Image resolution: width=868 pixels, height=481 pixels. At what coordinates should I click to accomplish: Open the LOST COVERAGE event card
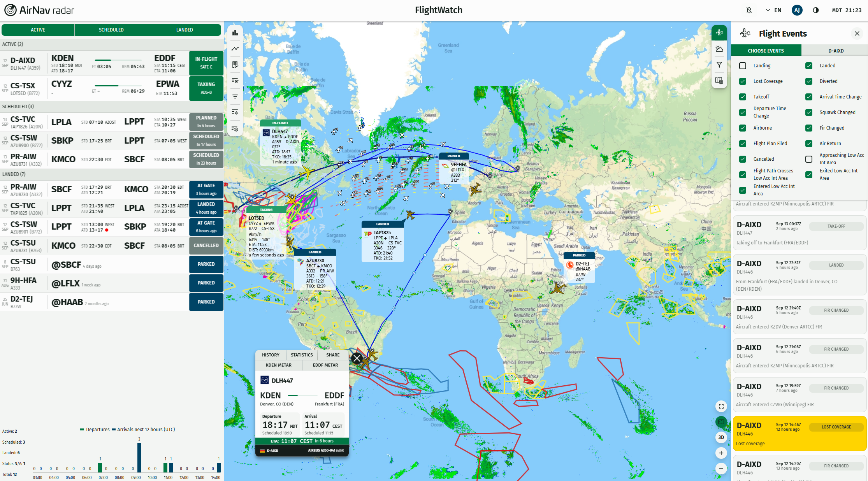799,434
